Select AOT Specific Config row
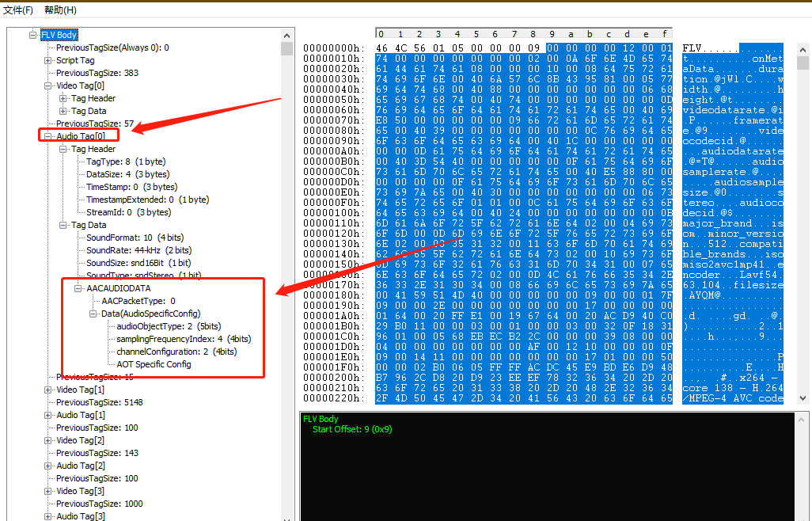This screenshot has width=812, height=521. click(154, 364)
